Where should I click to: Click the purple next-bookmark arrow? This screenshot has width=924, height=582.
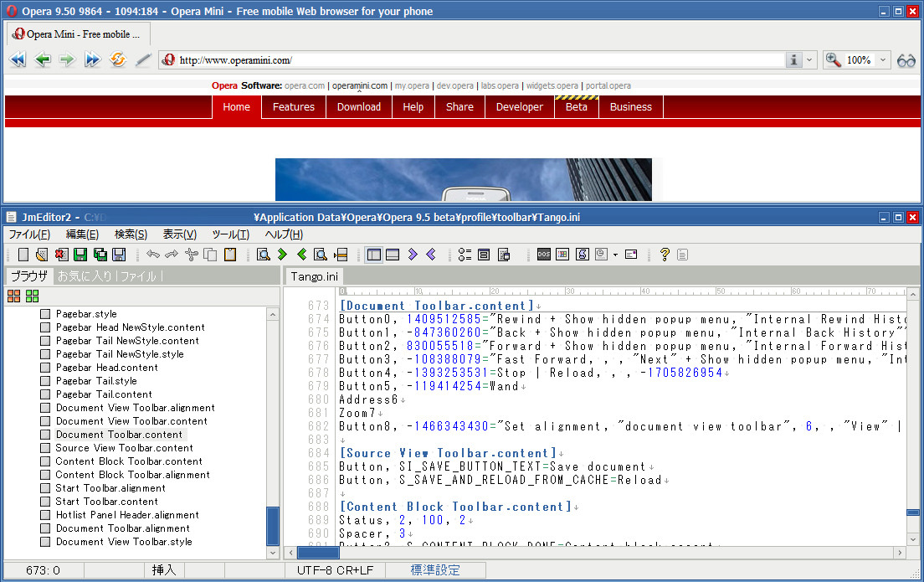point(413,254)
